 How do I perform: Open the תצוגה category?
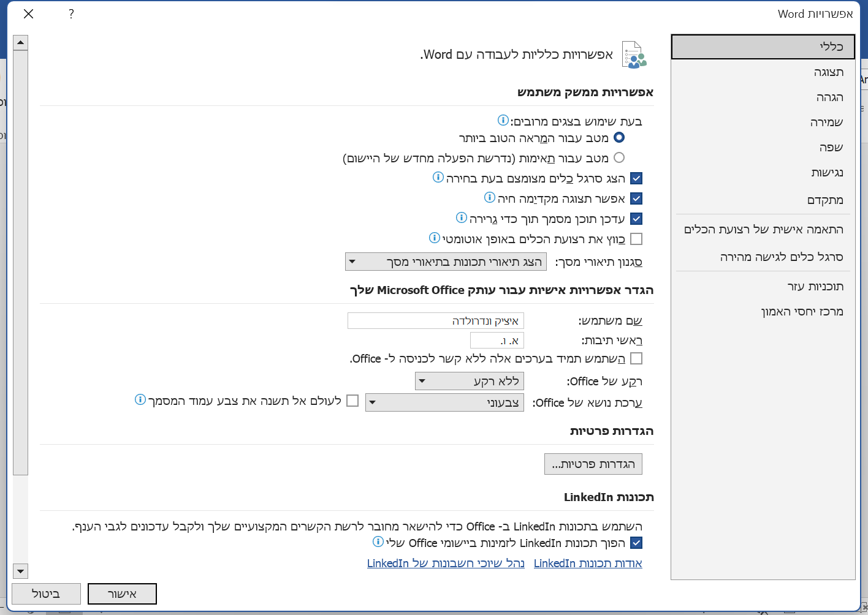coord(763,72)
